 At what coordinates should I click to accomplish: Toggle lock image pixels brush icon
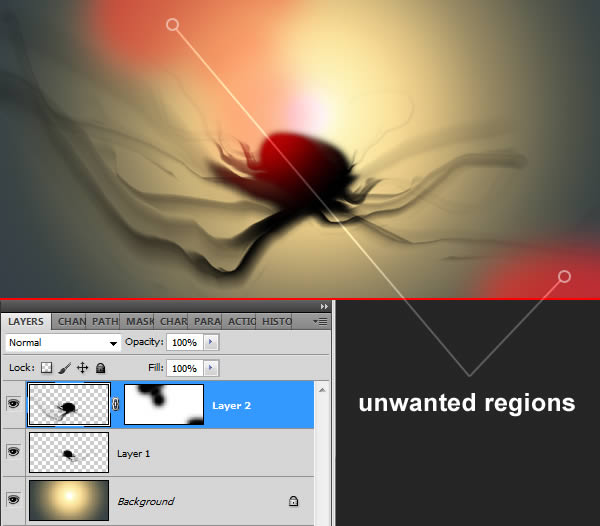pyautogui.click(x=65, y=368)
